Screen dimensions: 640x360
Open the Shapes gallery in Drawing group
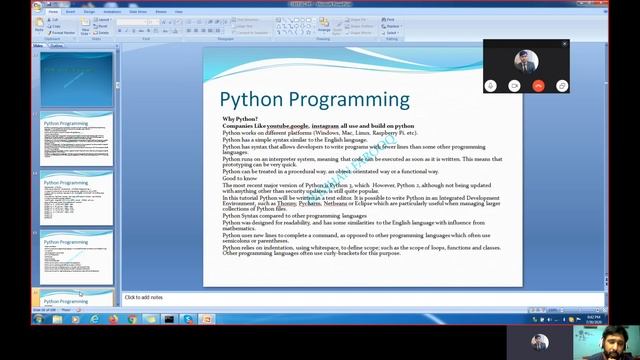tap(295, 26)
